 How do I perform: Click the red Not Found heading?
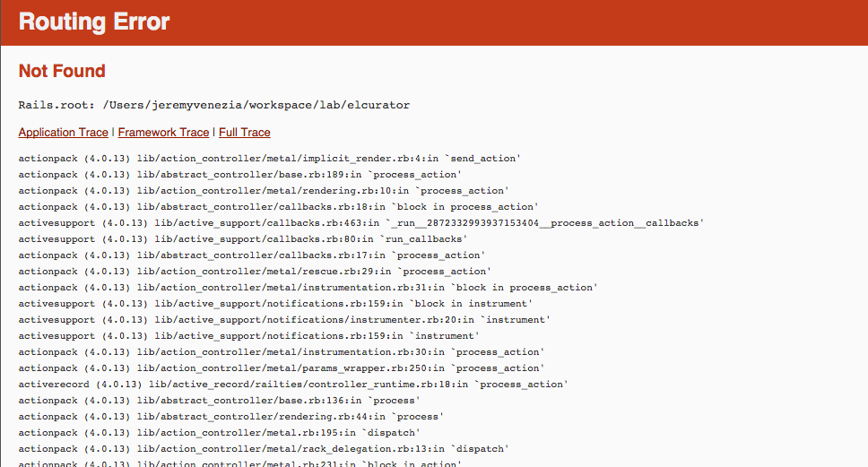[62, 71]
